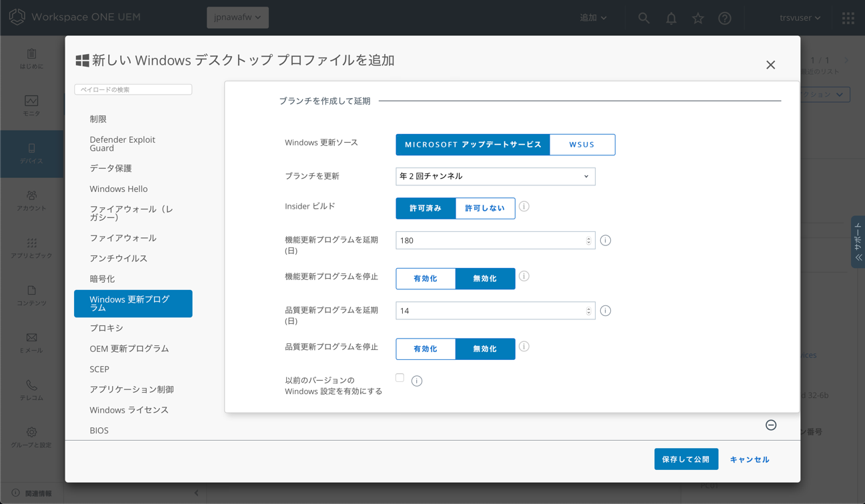Open デバイス in the left navigation
865x504 pixels.
coord(31,154)
